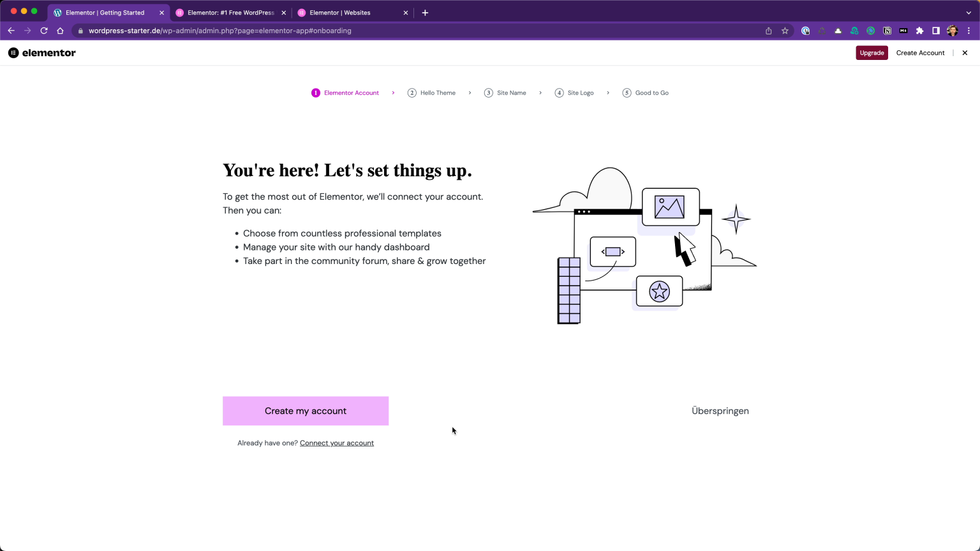Image resolution: width=980 pixels, height=551 pixels.
Task: Click the Elementor logo in the header
Action: (41, 53)
